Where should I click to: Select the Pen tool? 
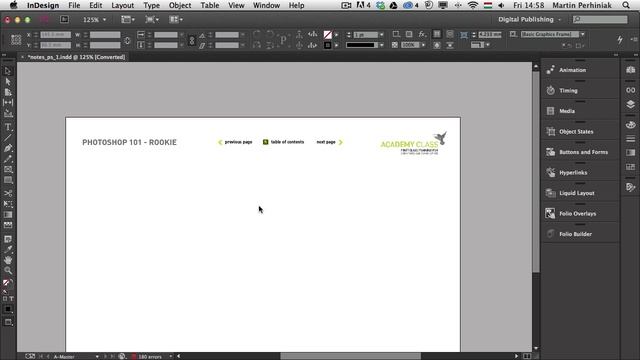(8, 148)
